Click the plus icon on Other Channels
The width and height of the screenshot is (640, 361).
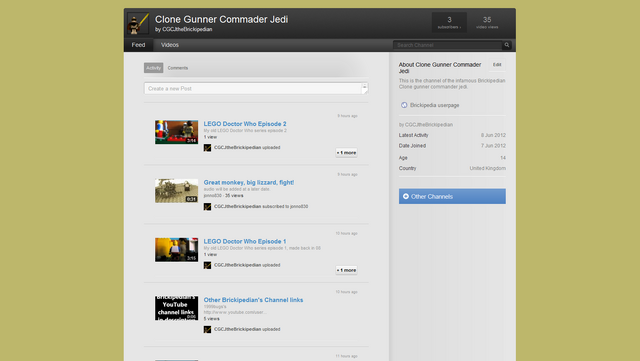pyautogui.click(x=406, y=196)
